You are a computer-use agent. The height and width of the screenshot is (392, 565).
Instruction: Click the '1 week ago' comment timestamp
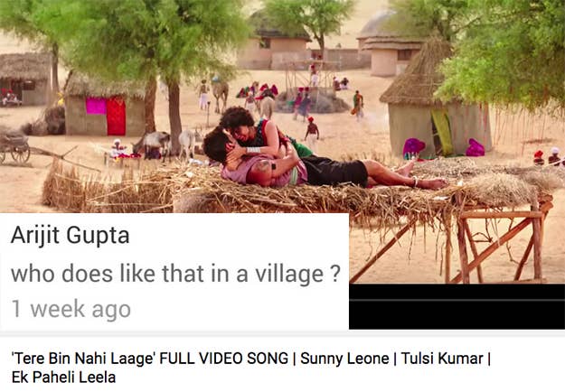point(71,309)
